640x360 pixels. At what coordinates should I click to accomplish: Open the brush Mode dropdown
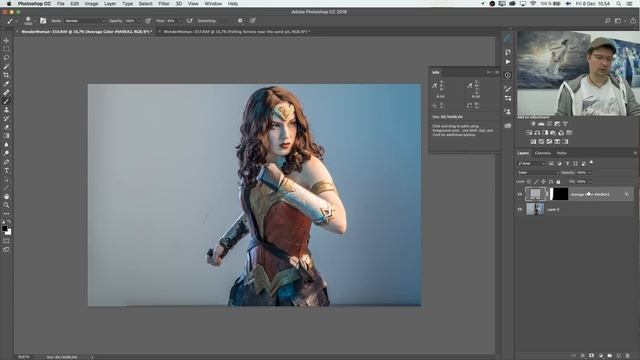pyautogui.click(x=84, y=21)
